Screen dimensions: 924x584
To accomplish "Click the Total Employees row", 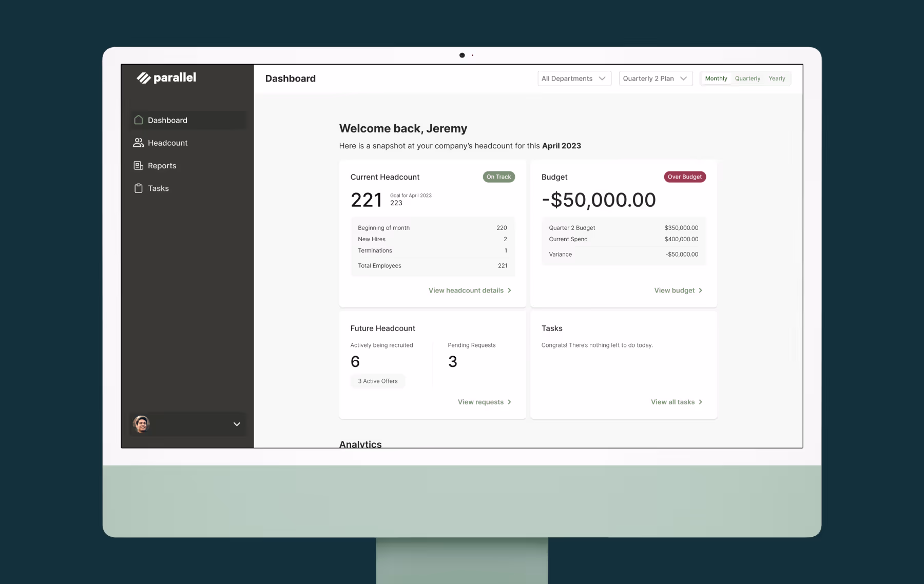I will (x=432, y=266).
